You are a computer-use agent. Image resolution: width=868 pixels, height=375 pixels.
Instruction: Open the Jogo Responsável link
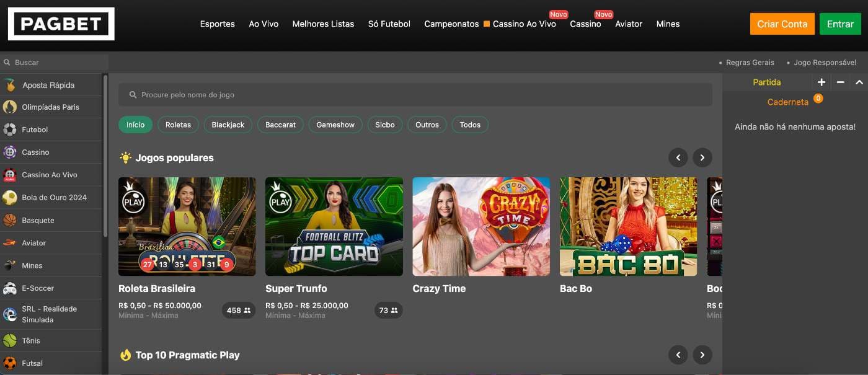(x=825, y=63)
